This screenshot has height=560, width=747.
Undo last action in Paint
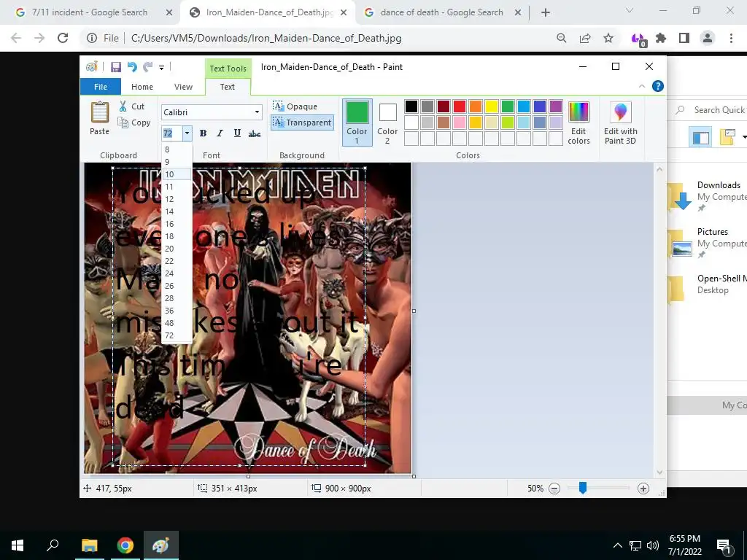132,67
